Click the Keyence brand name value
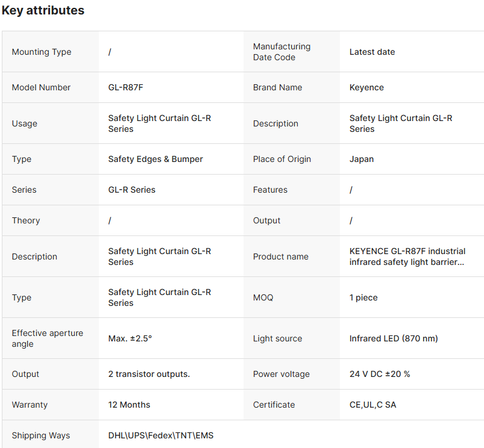Screen dimensions: 484x448 click(x=366, y=87)
